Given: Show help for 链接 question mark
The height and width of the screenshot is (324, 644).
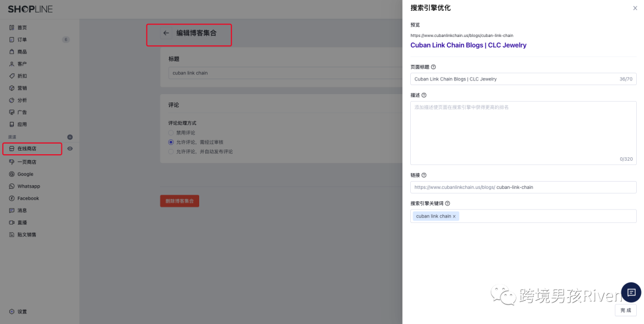Looking at the screenshot, I should (x=424, y=175).
